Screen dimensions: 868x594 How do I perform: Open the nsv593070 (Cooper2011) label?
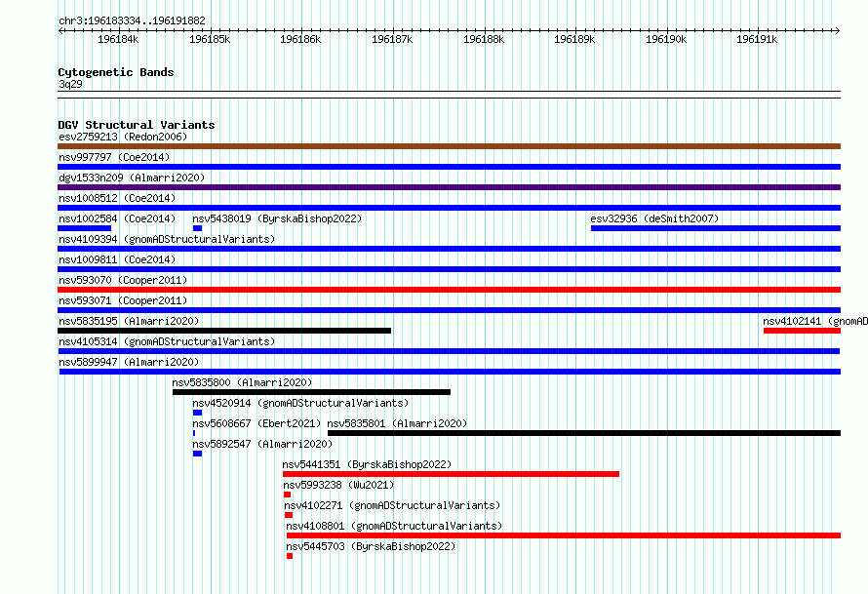coord(123,280)
